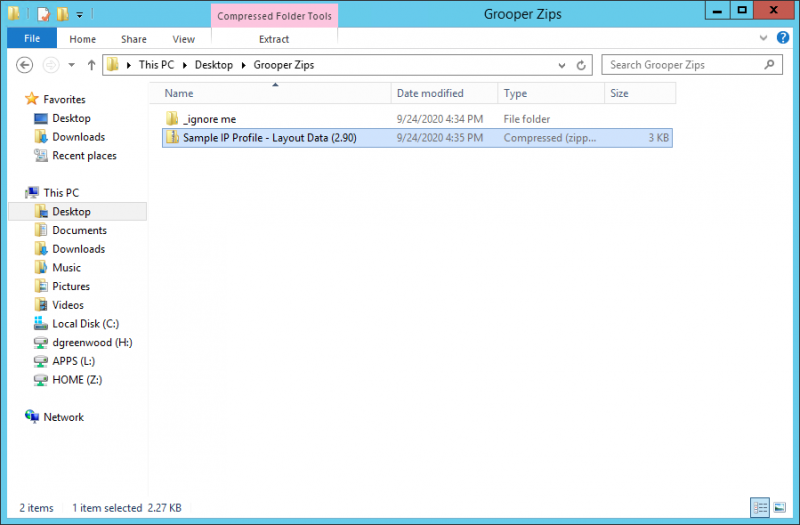
Task: Select the Compressed Folder Tools tab
Action: (x=274, y=16)
